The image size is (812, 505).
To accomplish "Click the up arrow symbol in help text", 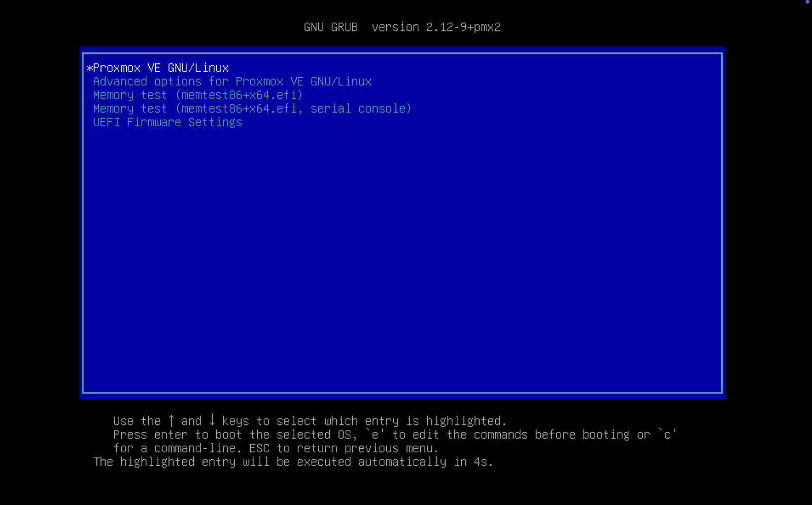I will pyautogui.click(x=172, y=420).
